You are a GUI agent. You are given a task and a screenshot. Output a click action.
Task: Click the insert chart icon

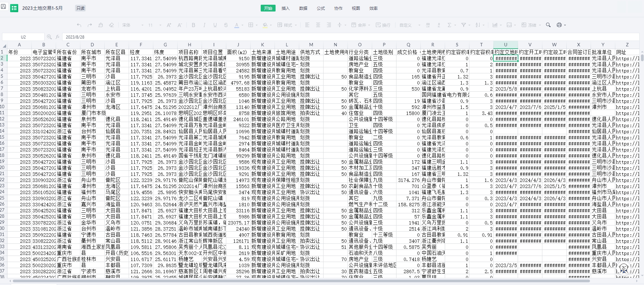495,25
